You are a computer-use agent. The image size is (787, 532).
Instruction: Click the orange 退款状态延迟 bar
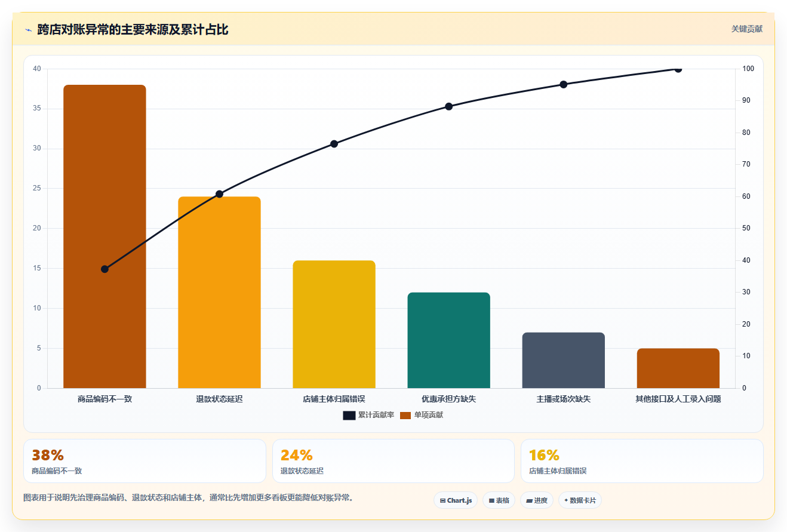(x=219, y=292)
